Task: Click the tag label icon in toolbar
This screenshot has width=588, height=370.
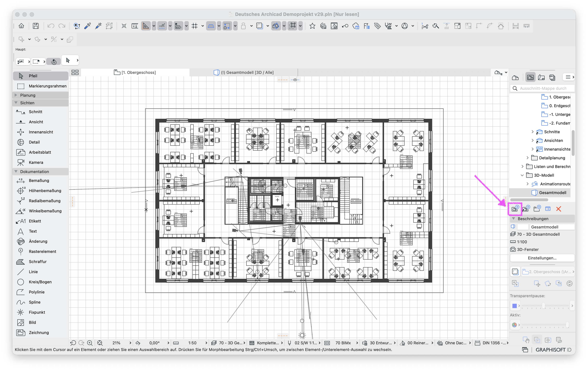Action: (377, 26)
